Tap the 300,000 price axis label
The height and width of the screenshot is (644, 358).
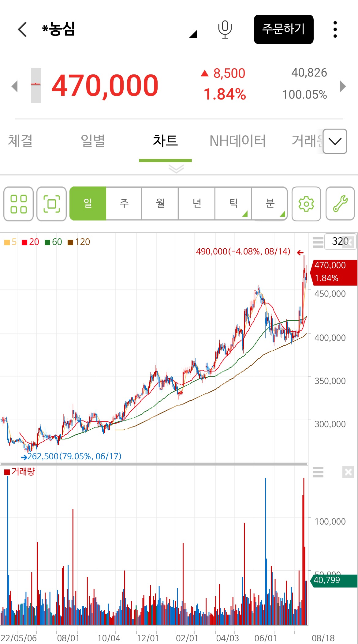(330, 424)
